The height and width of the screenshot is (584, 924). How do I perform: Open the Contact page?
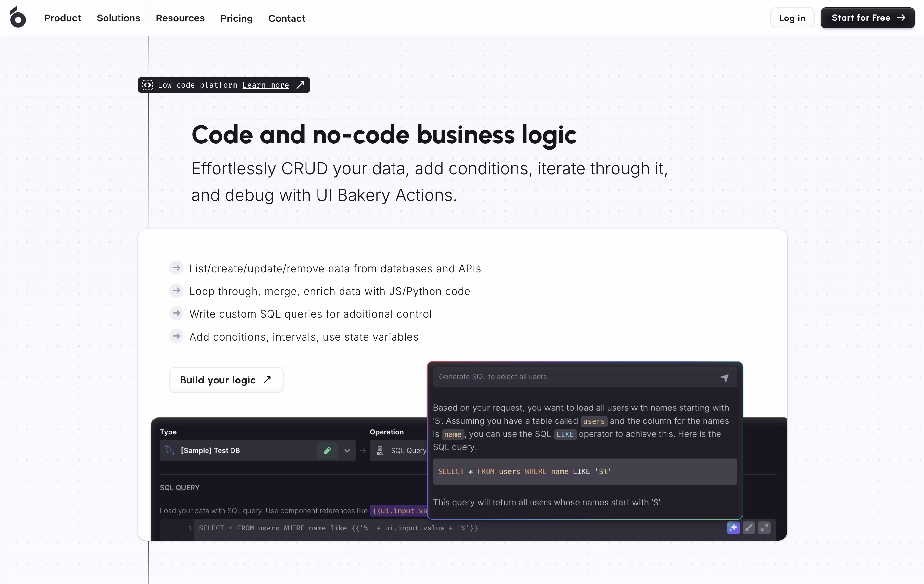[x=287, y=18]
